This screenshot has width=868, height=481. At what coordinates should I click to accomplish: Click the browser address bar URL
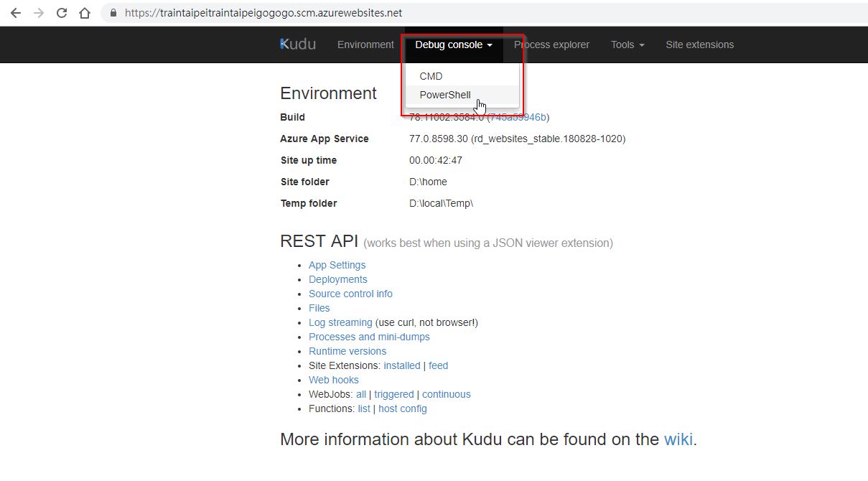click(x=263, y=13)
